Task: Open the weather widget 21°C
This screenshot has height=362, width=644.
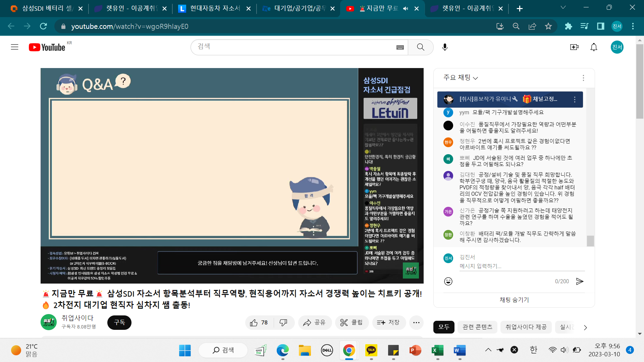Action: tap(24, 350)
